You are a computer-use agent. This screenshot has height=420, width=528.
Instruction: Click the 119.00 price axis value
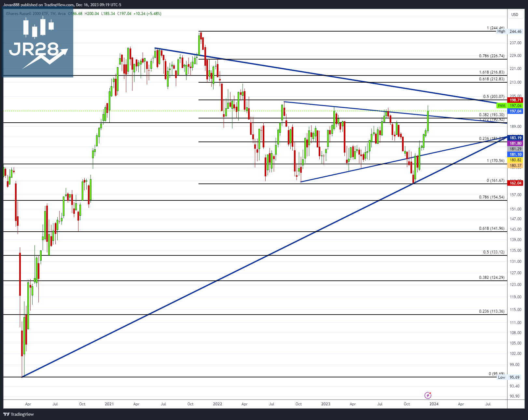click(x=516, y=297)
